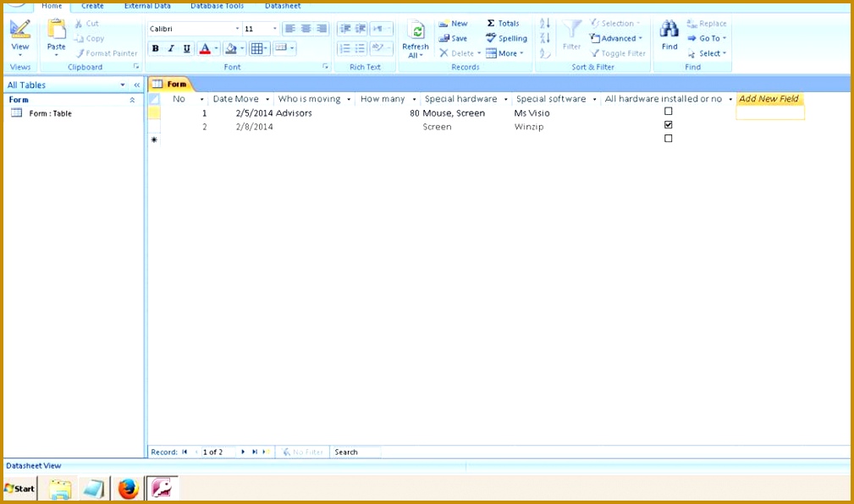This screenshot has width=854, height=504.
Task: Click the font color A swatch
Action: coord(206,48)
